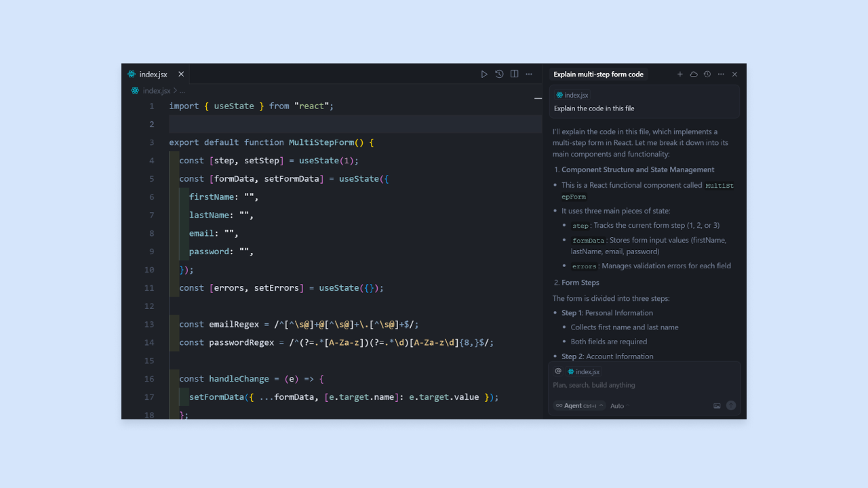Click the emailRegex variable on line 13
Viewport: 868px width, 488px height.
point(234,324)
